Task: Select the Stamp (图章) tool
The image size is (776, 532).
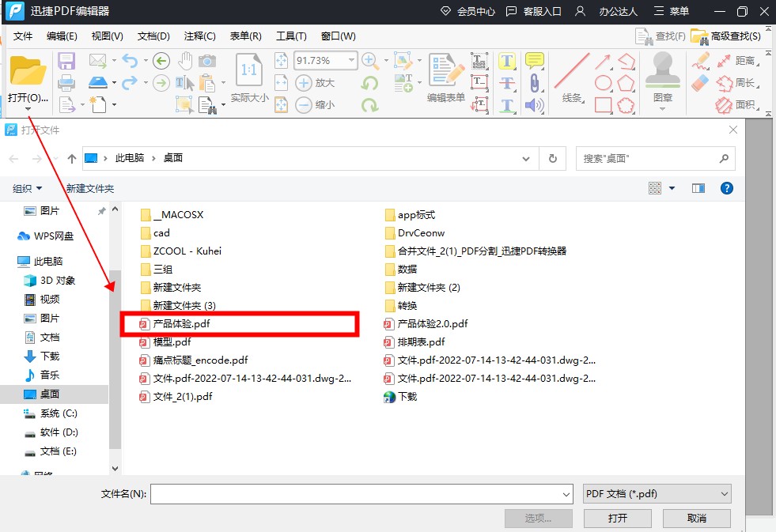Action: coord(663,80)
